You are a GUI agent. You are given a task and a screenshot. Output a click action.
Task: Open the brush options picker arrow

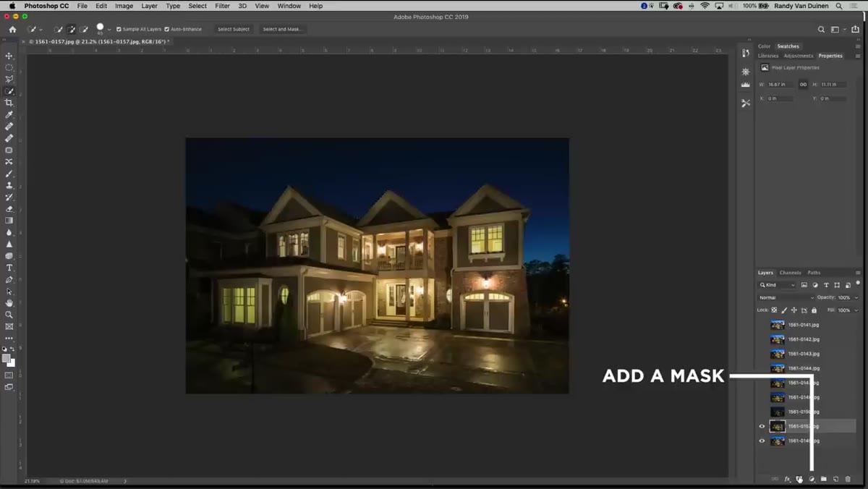pyautogui.click(x=109, y=30)
